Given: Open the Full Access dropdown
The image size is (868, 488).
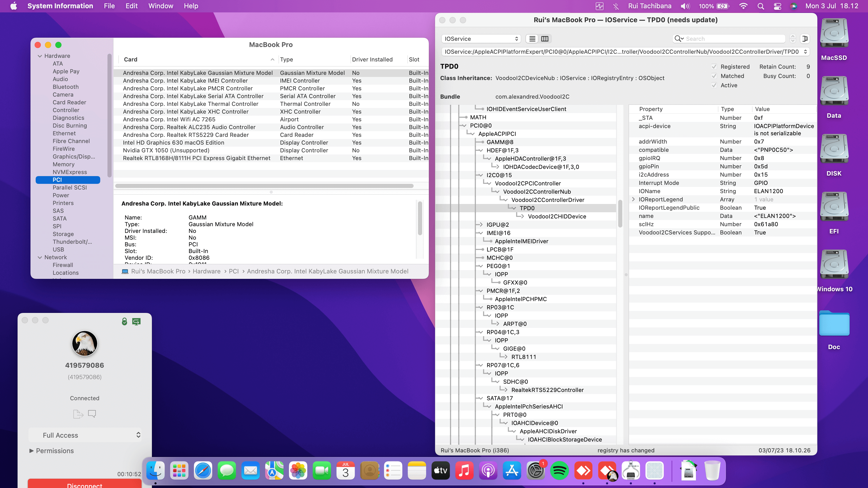Looking at the screenshot, I should pos(84,435).
